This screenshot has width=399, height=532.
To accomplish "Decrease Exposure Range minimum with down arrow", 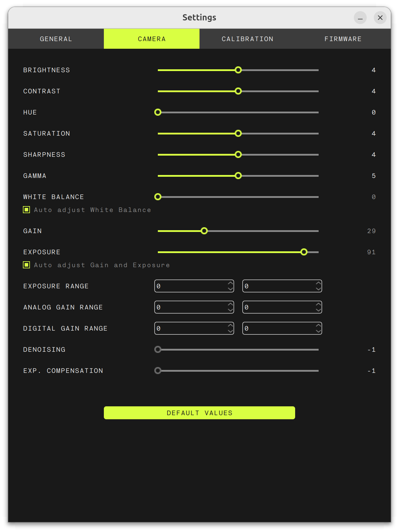I will click(230, 289).
